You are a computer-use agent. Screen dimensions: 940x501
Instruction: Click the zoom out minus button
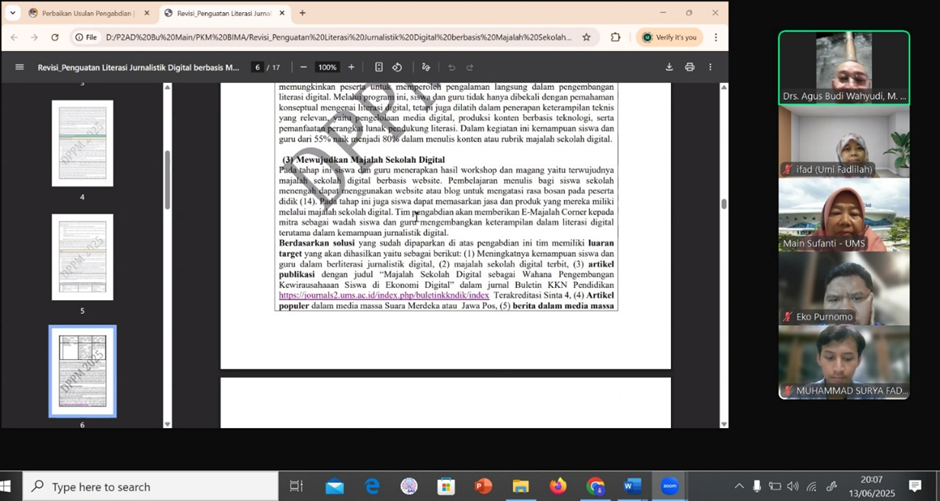pyautogui.click(x=303, y=67)
